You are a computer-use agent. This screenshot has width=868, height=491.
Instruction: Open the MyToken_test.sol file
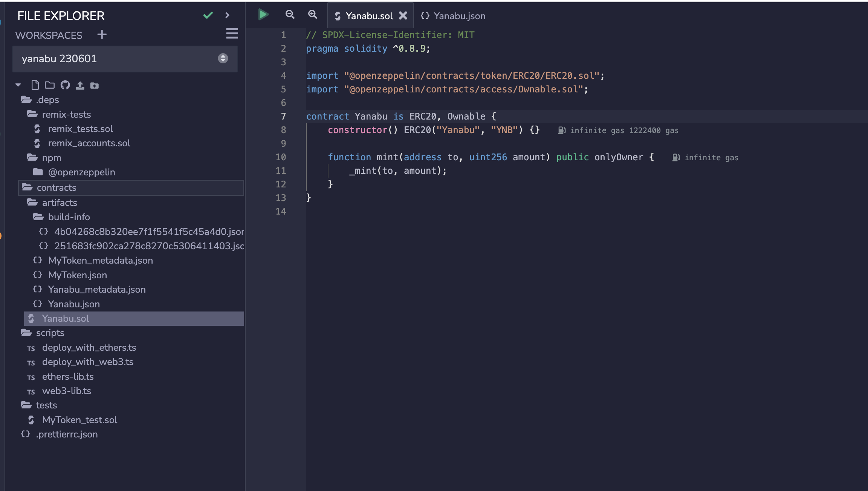[79, 420]
